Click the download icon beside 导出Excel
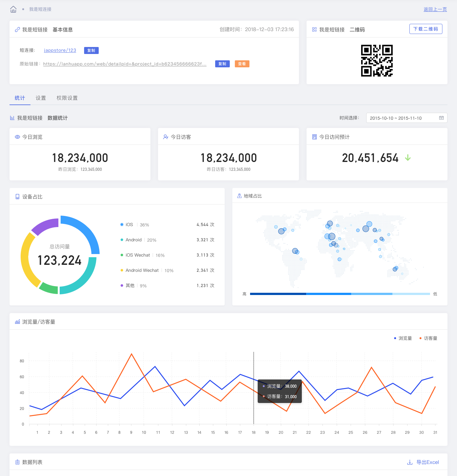This screenshot has width=457, height=476. 410,462
